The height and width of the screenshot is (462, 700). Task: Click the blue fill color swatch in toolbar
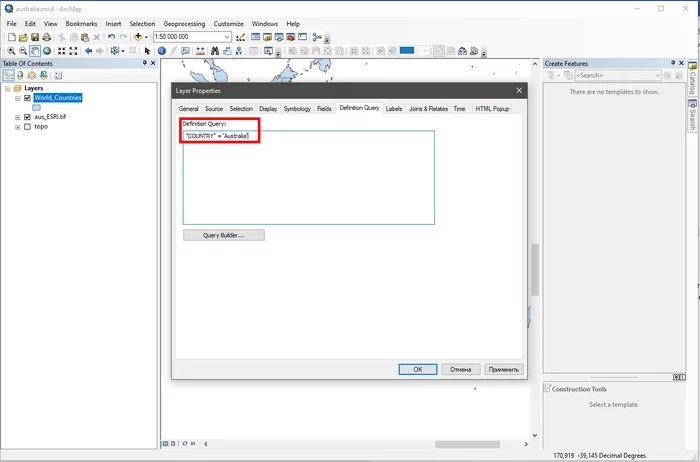pyautogui.click(x=407, y=50)
